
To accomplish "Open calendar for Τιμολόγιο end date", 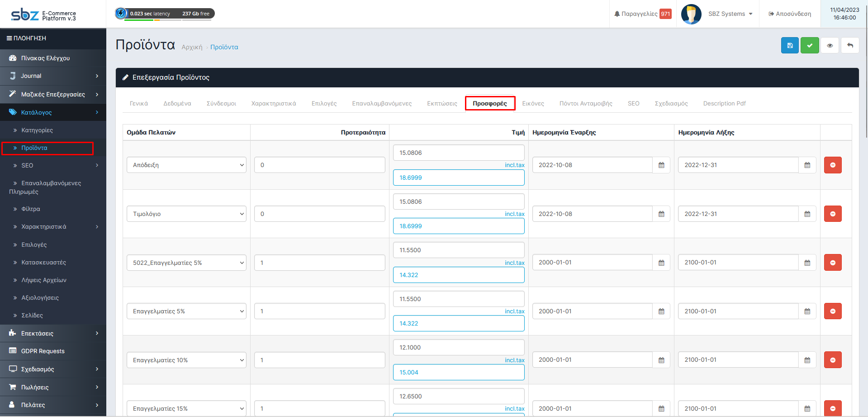I will 807,214.
